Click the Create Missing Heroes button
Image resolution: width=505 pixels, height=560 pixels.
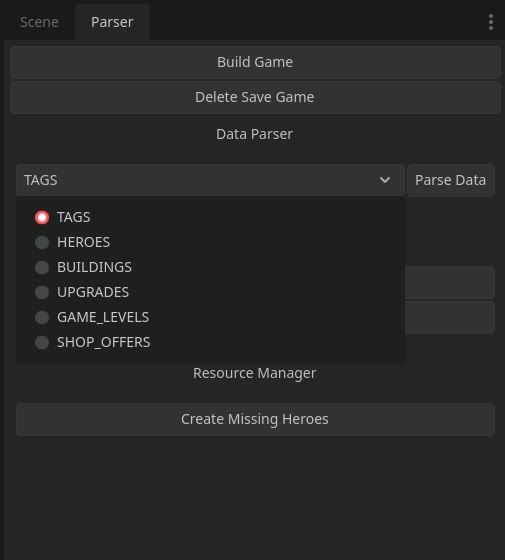pos(255,419)
